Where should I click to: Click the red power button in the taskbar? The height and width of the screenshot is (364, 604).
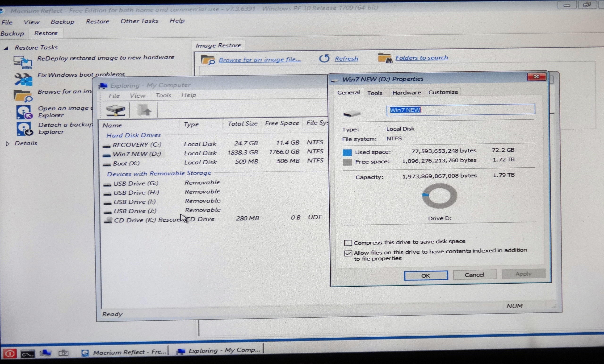click(x=10, y=353)
